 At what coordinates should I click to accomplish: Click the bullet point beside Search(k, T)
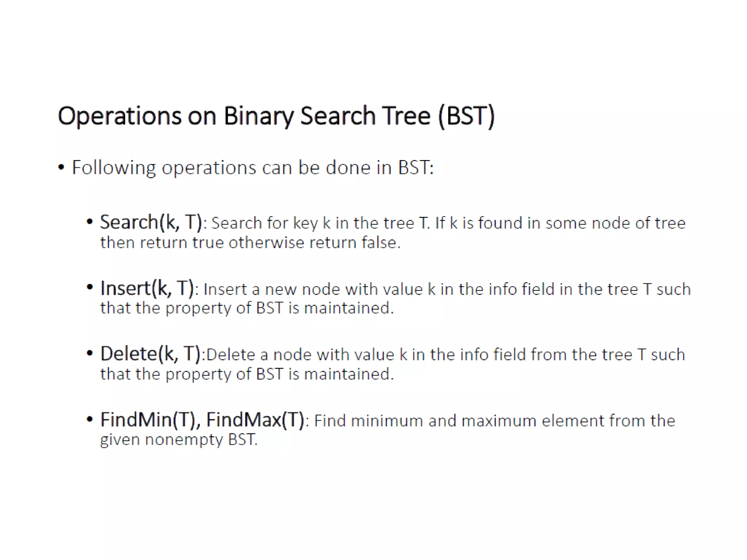(90, 222)
